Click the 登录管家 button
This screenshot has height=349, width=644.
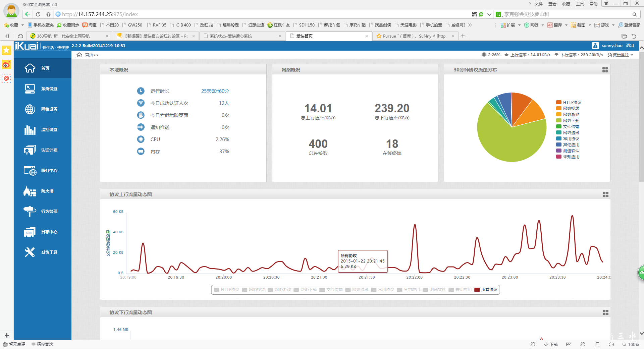(x=629, y=25)
